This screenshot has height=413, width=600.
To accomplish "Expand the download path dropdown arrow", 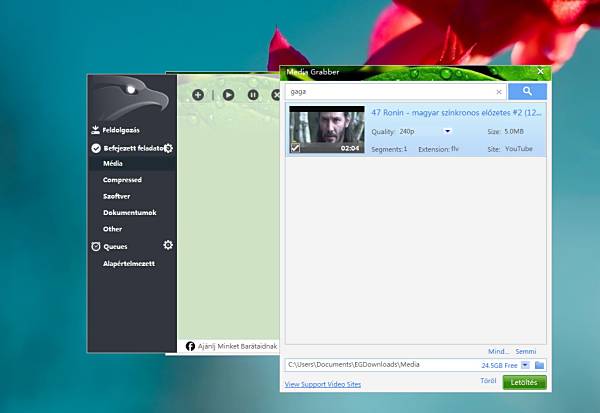I will click(x=525, y=365).
